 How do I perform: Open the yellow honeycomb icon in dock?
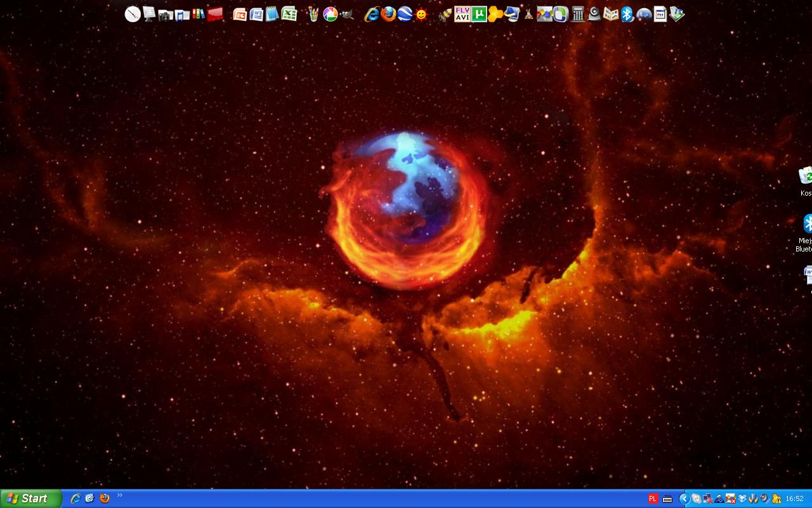[x=495, y=14]
